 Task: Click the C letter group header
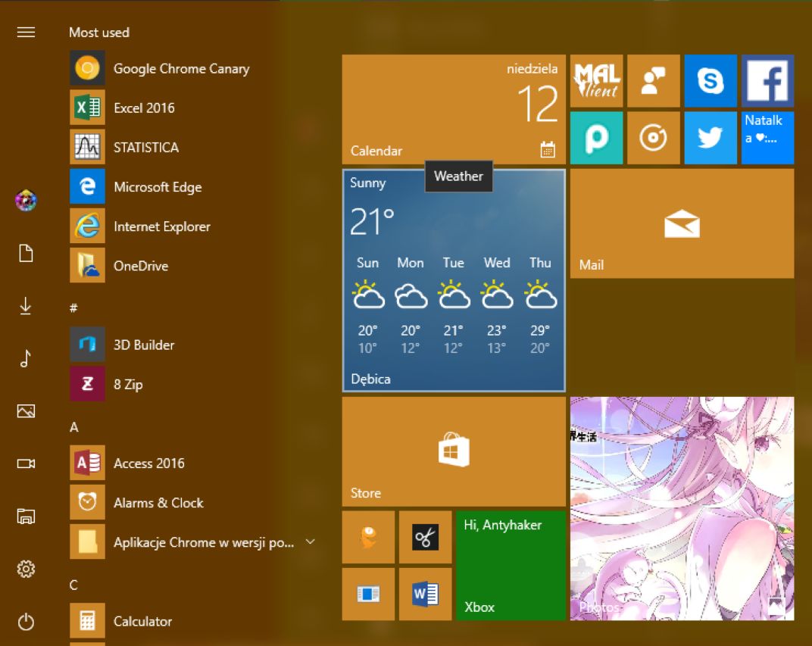pos(73,585)
